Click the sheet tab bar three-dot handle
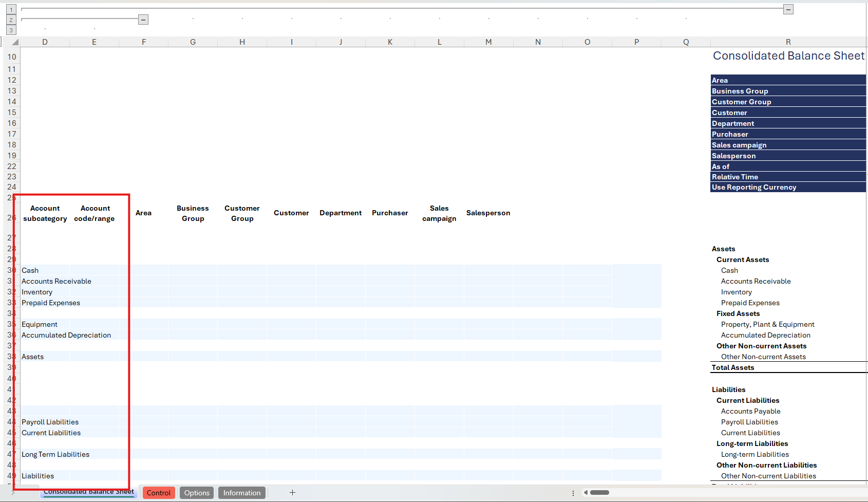 (x=573, y=493)
